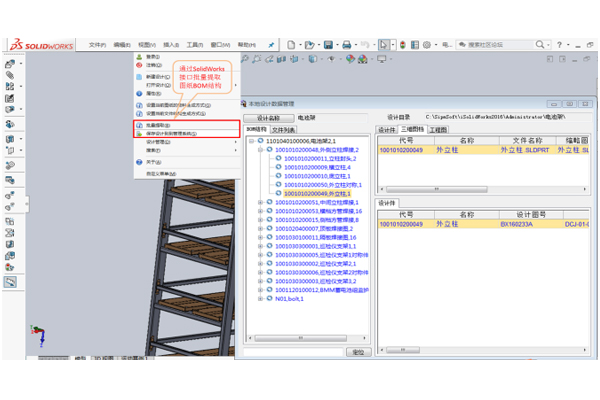Select tree item 1001010200011,立柱封头,2

(x=320, y=158)
